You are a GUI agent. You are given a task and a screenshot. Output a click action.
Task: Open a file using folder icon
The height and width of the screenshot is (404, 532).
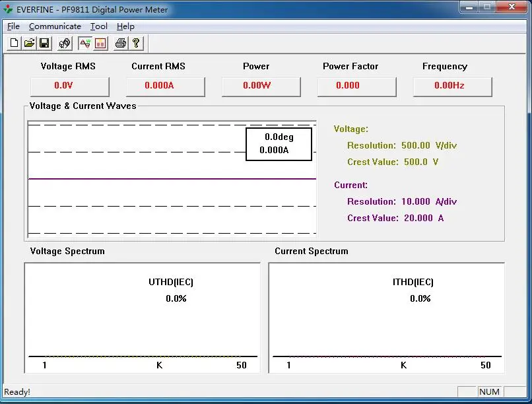coord(30,44)
